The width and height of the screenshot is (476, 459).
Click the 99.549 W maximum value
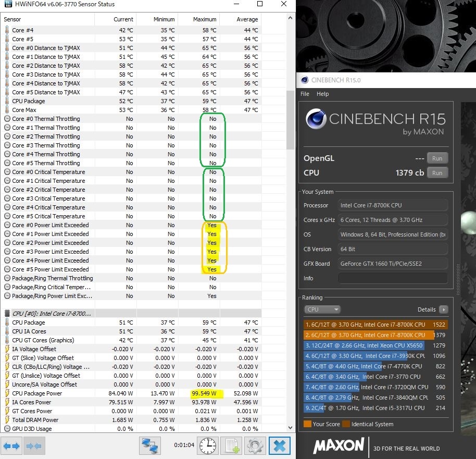tap(204, 393)
